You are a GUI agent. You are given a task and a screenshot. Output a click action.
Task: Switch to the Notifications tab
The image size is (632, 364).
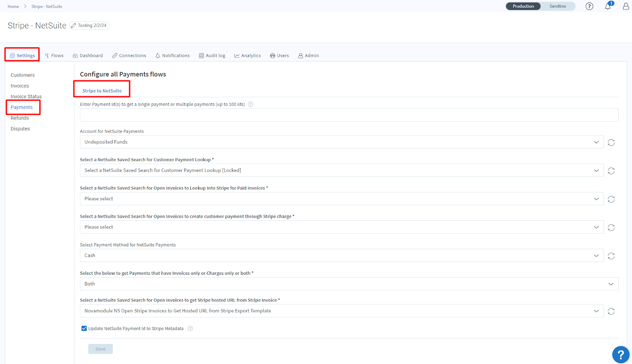tap(172, 56)
